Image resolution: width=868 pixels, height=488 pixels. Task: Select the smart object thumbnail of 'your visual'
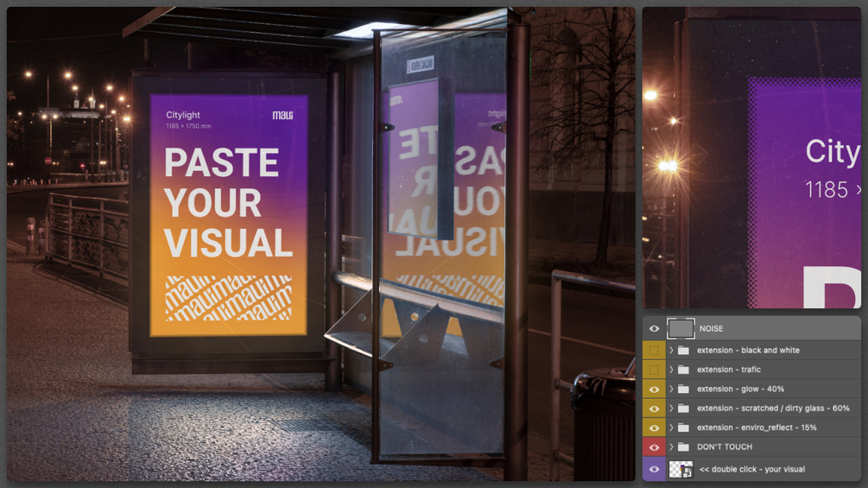[x=681, y=469]
